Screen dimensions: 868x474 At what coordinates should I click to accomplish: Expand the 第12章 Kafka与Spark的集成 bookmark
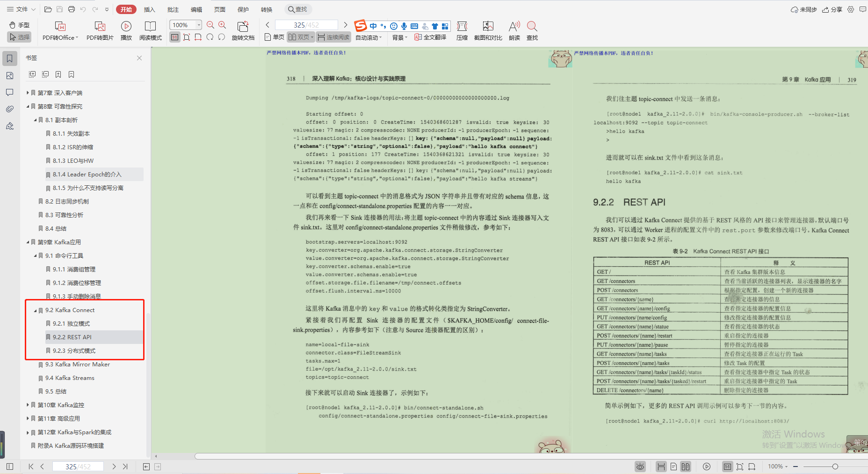(28, 432)
